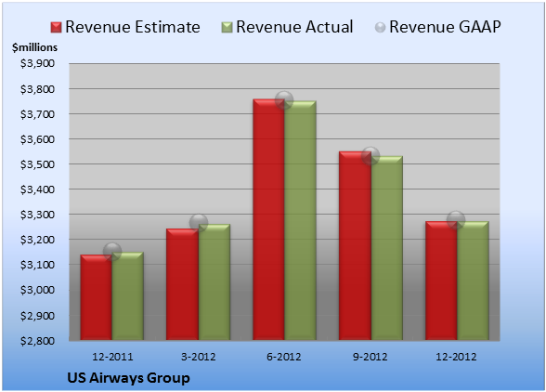Click the '$millions' axis unit label
The height and width of the screenshot is (392, 546).
click(34, 47)
